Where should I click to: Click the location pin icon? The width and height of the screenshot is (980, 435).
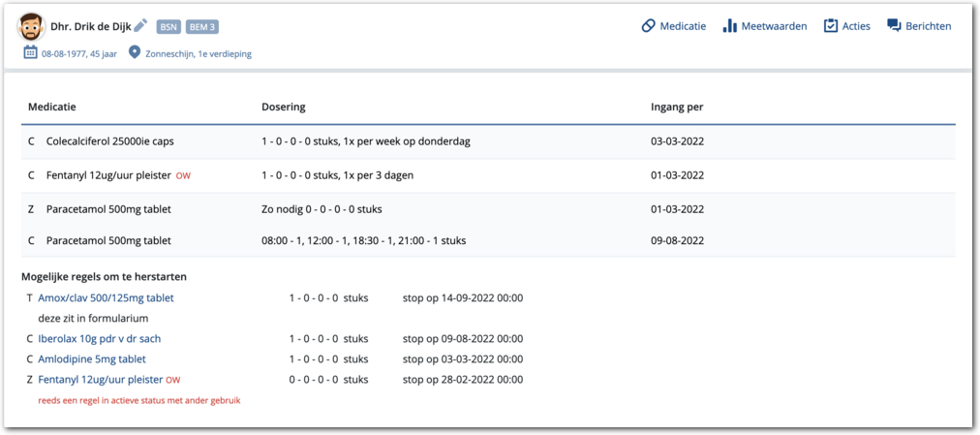[x=135, y=53]
